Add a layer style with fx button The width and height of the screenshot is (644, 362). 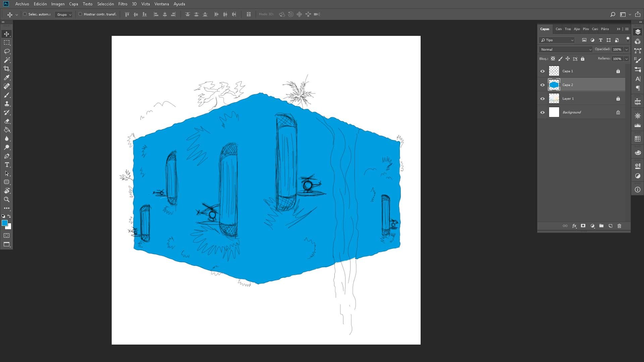[x=574, y=226]
